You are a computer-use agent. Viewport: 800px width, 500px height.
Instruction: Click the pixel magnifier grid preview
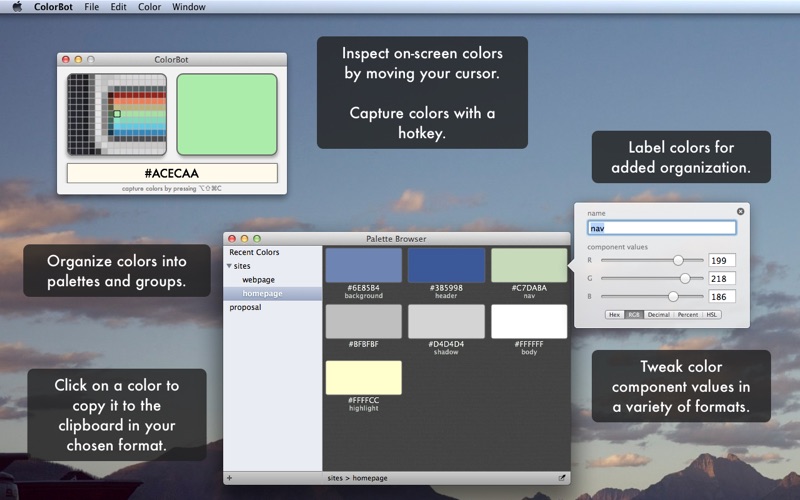tap(117, 114)
